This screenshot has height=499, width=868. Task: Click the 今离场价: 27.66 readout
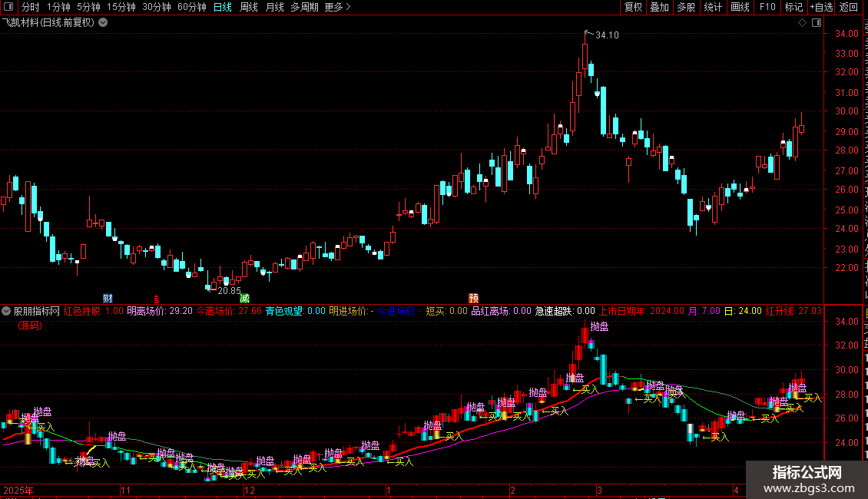point(229,311)
